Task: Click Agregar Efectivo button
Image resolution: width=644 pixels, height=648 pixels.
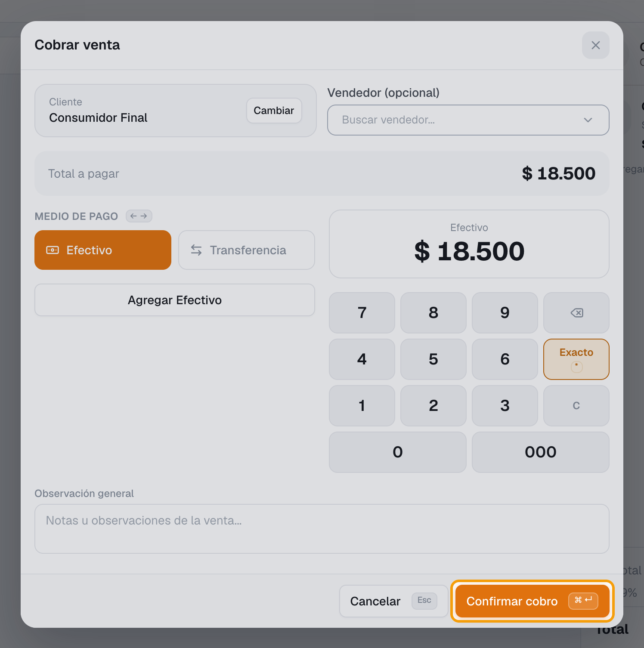Action: coord(175,300)
